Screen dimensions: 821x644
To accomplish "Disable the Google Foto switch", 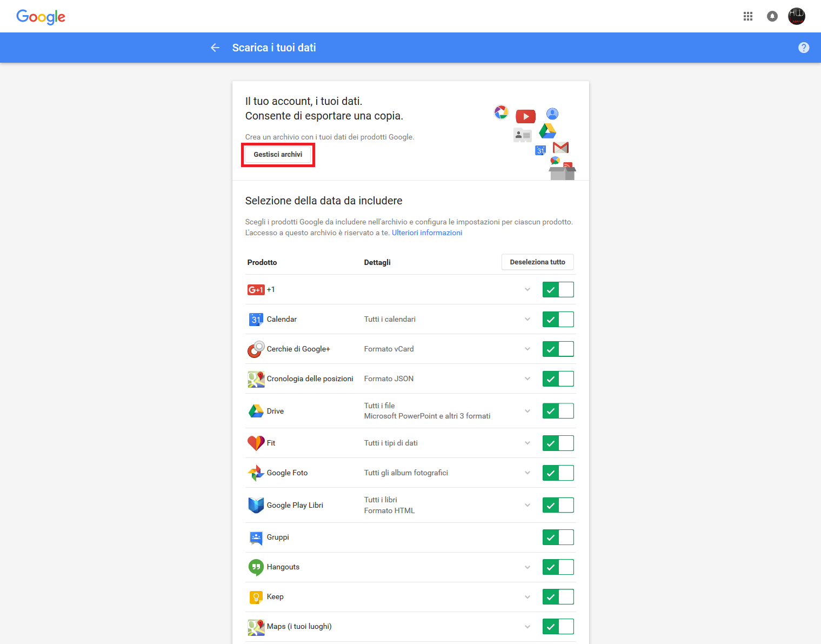I will tap(558, 473).
